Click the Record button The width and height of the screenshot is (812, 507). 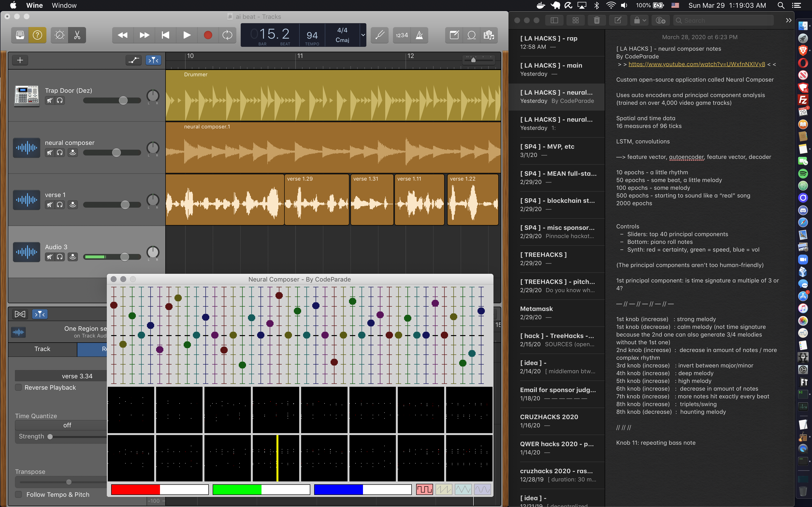coord(208,35)
